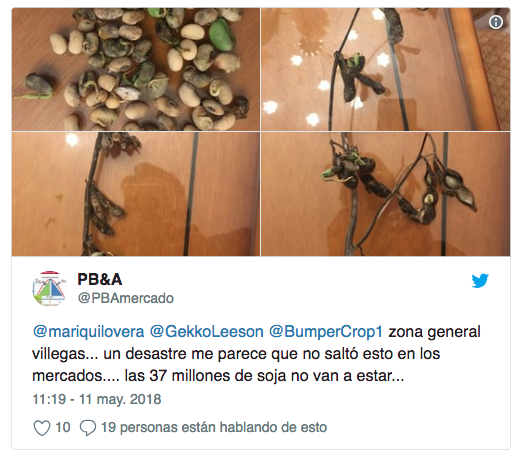Open the tweet timestamp 11:19 - 11 may. 2018
This screenshot has height=451, width=521.
coord(97,399)
